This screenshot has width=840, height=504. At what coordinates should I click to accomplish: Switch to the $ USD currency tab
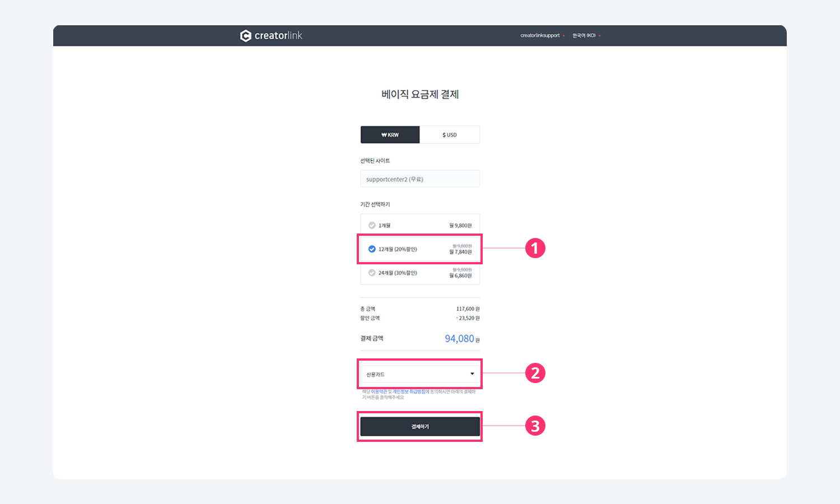(x=450, y=135)
